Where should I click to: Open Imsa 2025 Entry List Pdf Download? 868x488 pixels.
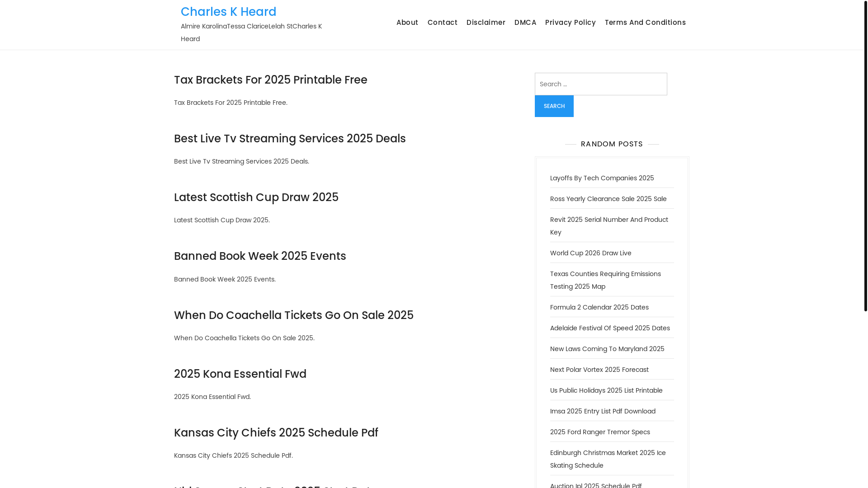[x=603, y=411]
